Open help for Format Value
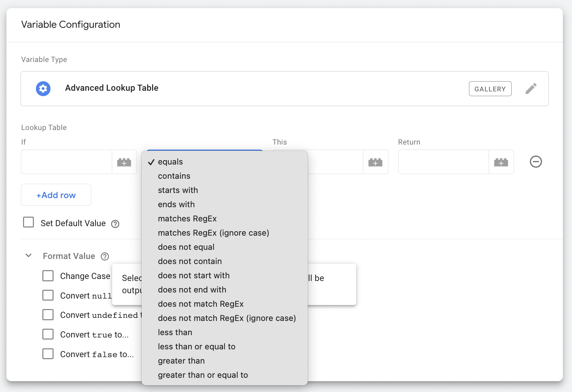572x392 pixels. click(105, 257)
